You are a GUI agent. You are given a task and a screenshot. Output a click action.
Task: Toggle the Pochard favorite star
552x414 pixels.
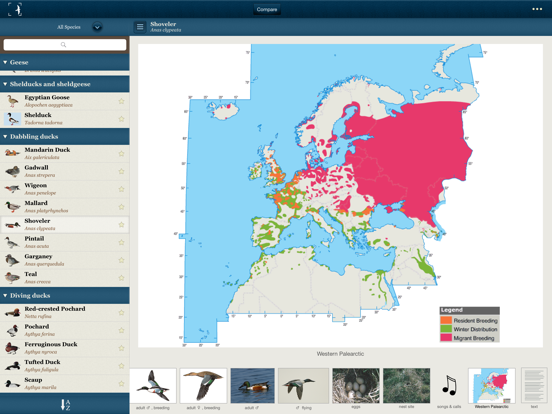(121, 330)
